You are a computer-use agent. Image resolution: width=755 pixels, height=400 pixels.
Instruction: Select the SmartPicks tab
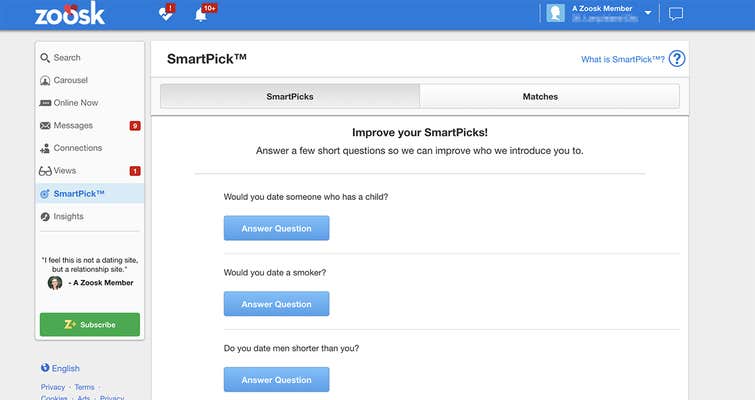(x=289, y=96)
